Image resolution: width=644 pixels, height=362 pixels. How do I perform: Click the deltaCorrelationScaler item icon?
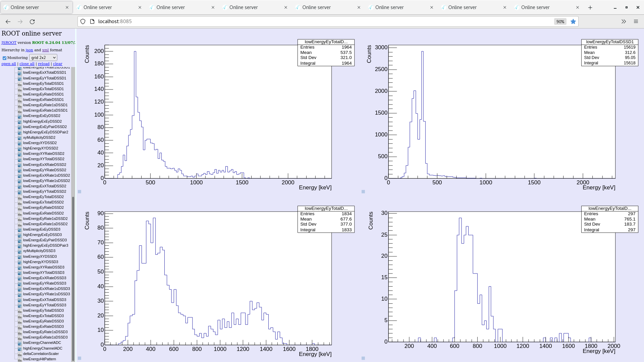click(x=20, y=354)
